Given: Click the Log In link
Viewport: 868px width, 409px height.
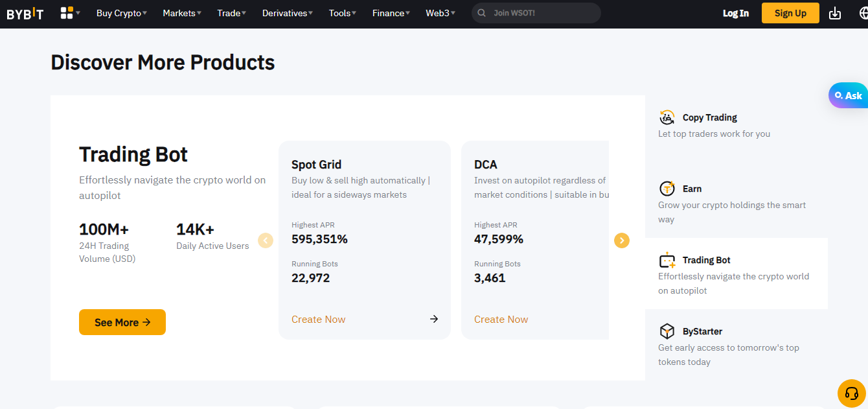Looking at the screenshot, I should [x=736, y=13].
